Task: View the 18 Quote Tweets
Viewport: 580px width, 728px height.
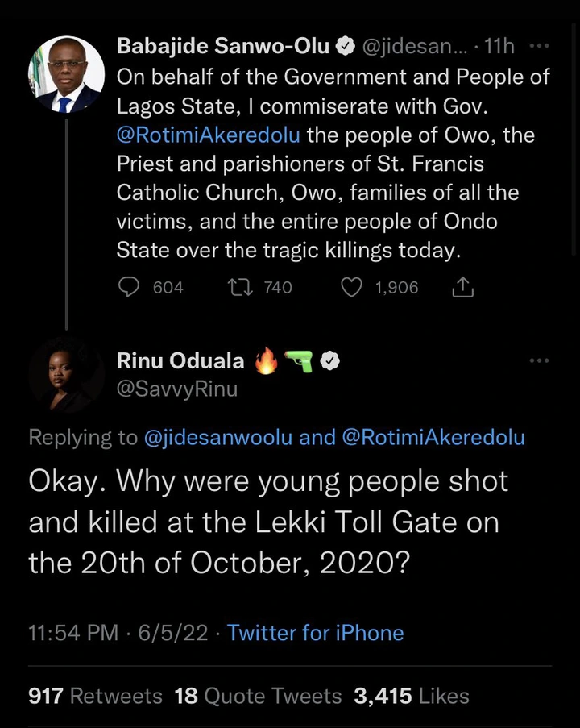Action: click(258, 696)
